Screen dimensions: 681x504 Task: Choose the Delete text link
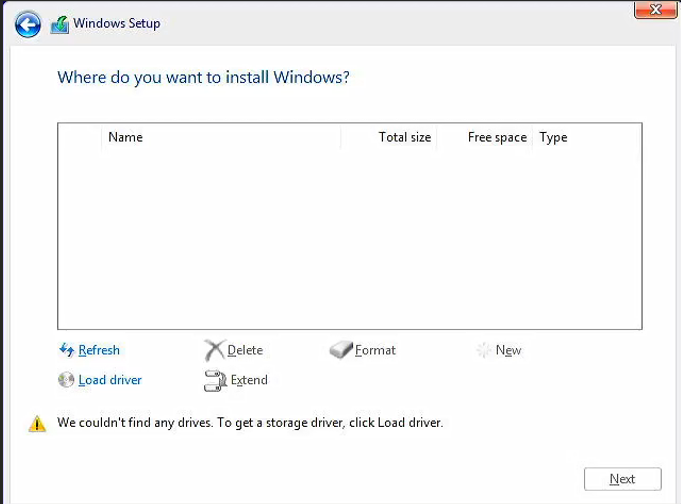point(245,350)
